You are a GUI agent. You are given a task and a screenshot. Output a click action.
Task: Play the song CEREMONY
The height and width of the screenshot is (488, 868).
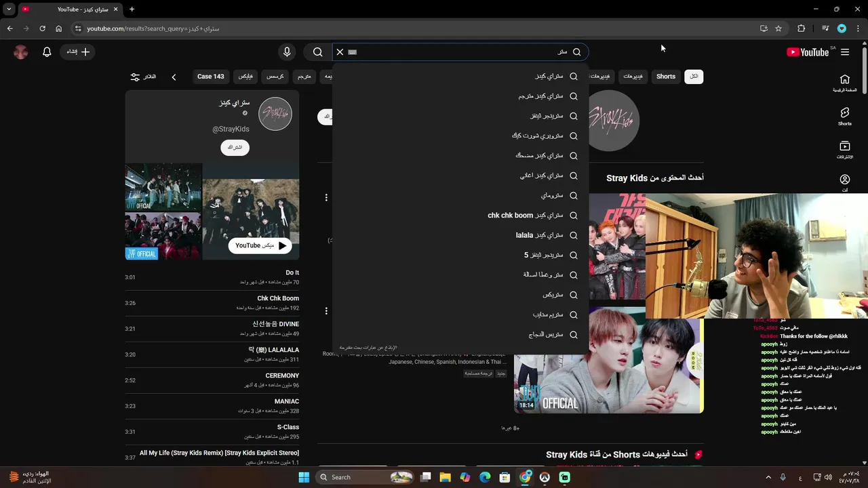[212, 380]
